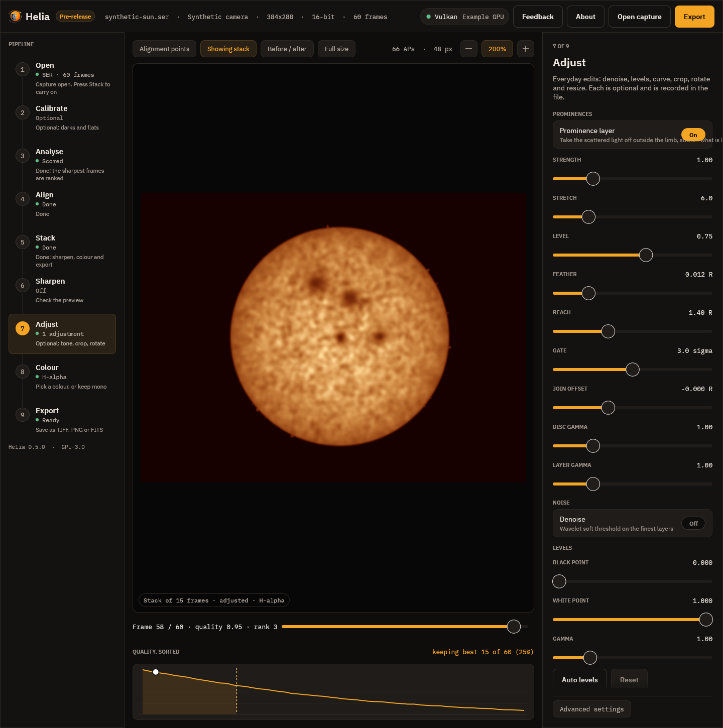Reset the levels
Image resolution: width=723 pixels, height=728 pixels.
(x=629, y=679)
